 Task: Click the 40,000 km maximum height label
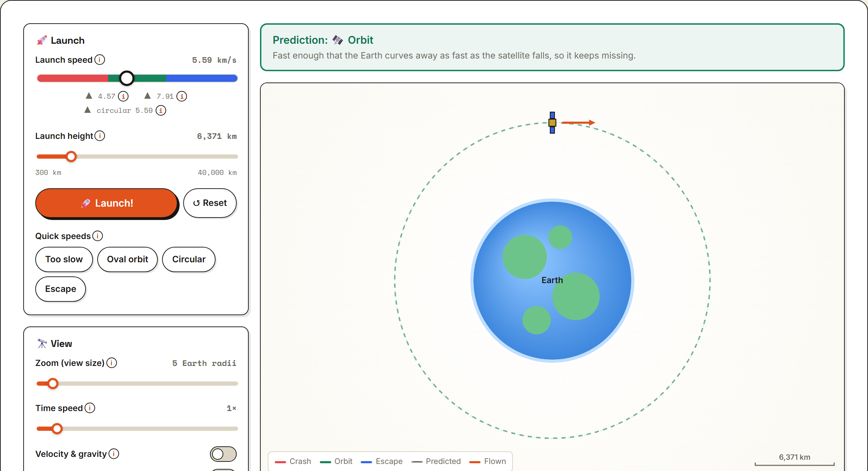click(x=217, y=172)
